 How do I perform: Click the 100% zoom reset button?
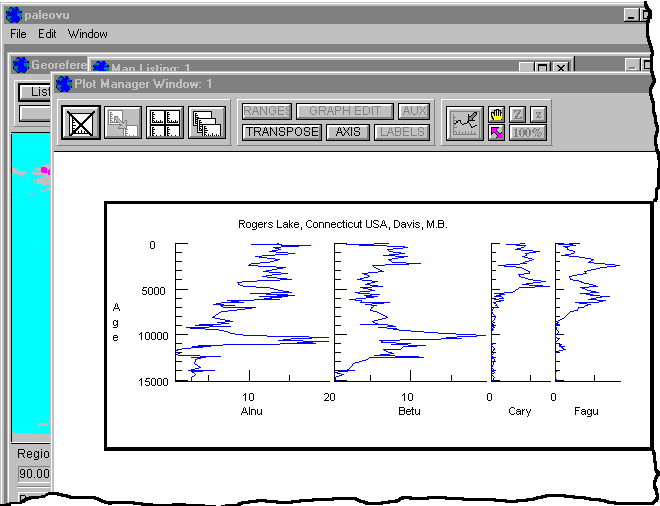pyautogui.click(x=528, y=132)
